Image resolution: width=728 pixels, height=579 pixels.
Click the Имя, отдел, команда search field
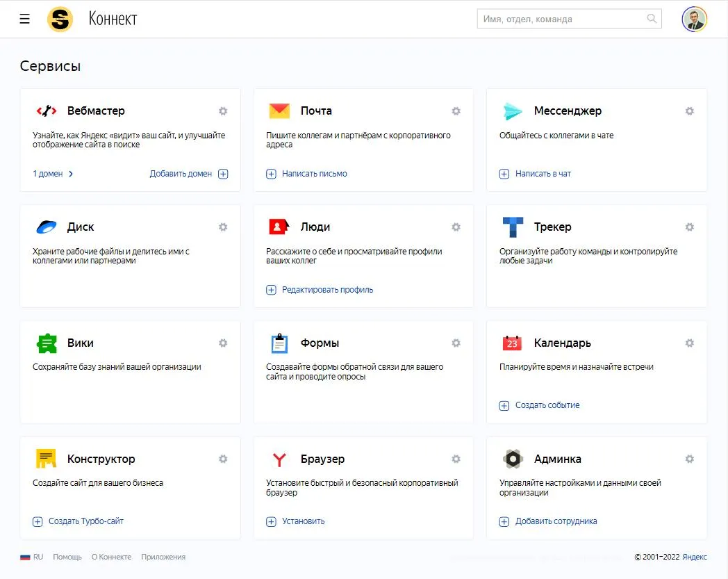[x=561, y=19]
